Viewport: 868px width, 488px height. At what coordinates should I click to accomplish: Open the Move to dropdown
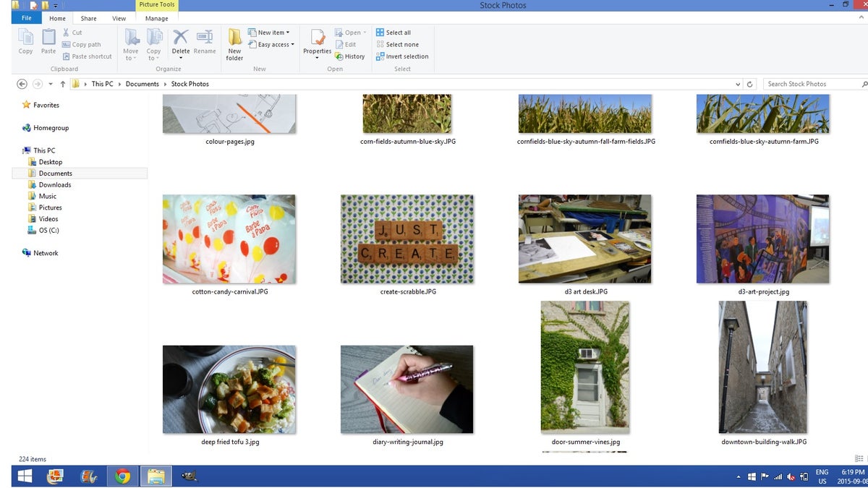click(x=131, y=44)
